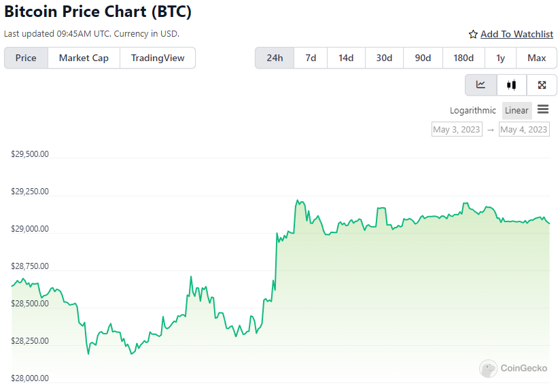Show the Max time range
Image resolution: width=560 pixels, height=392 pixels.
coord(536,58)
